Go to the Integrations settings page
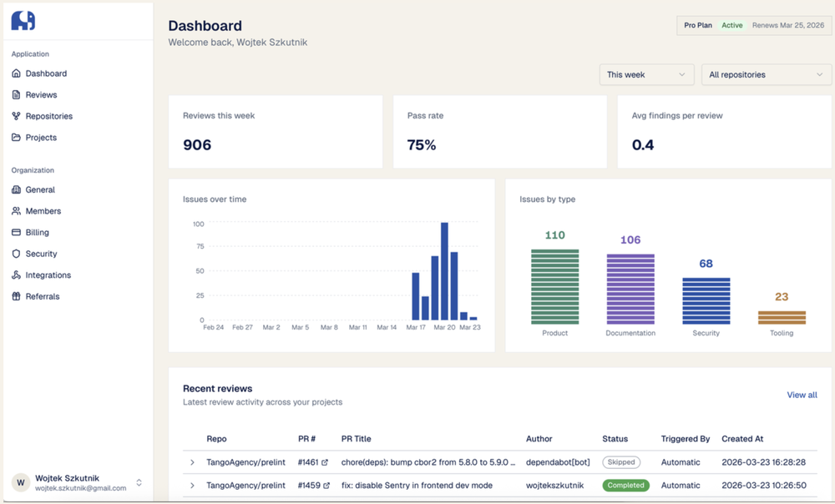 48,275
